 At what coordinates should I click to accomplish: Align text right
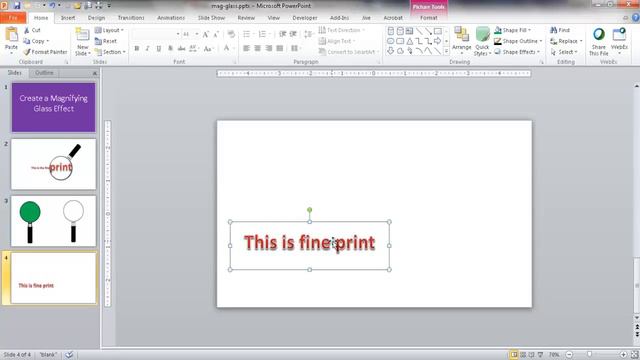click(269, 49)
